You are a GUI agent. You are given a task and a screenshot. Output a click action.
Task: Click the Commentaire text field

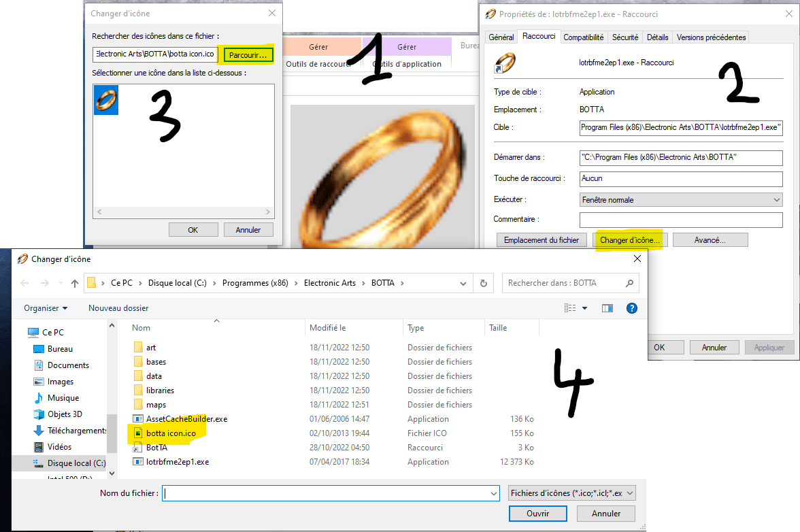[681, 220]
